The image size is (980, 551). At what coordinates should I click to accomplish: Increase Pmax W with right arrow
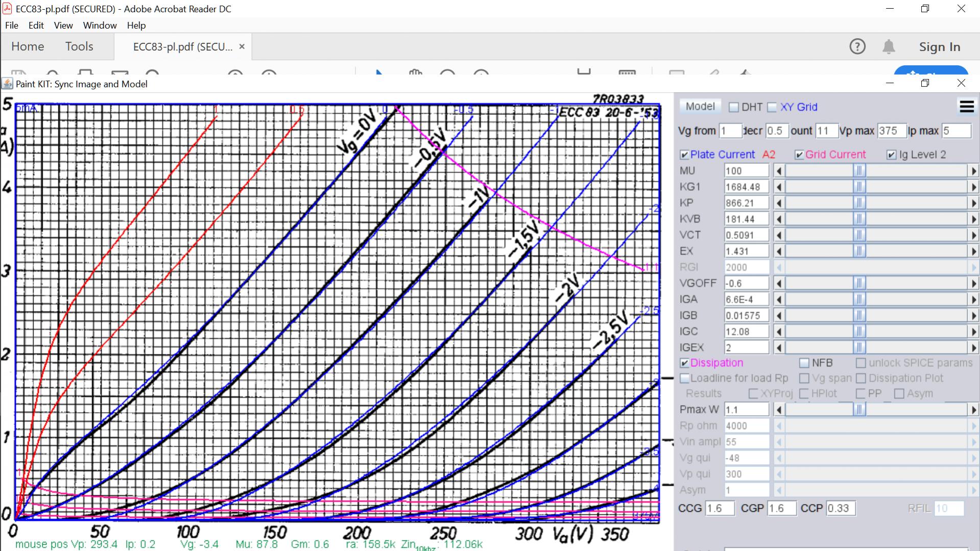tap(973, 410)
